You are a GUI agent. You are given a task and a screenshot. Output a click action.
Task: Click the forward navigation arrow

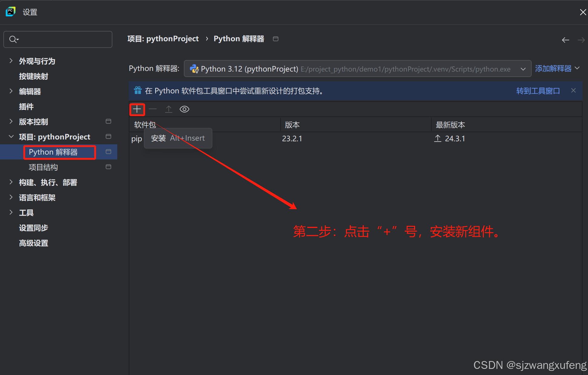(581, 40)
